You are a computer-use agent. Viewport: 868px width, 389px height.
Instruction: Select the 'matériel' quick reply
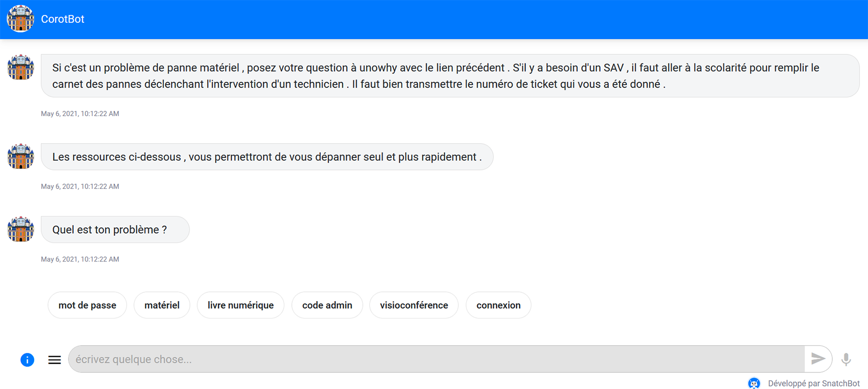(162, 305)
